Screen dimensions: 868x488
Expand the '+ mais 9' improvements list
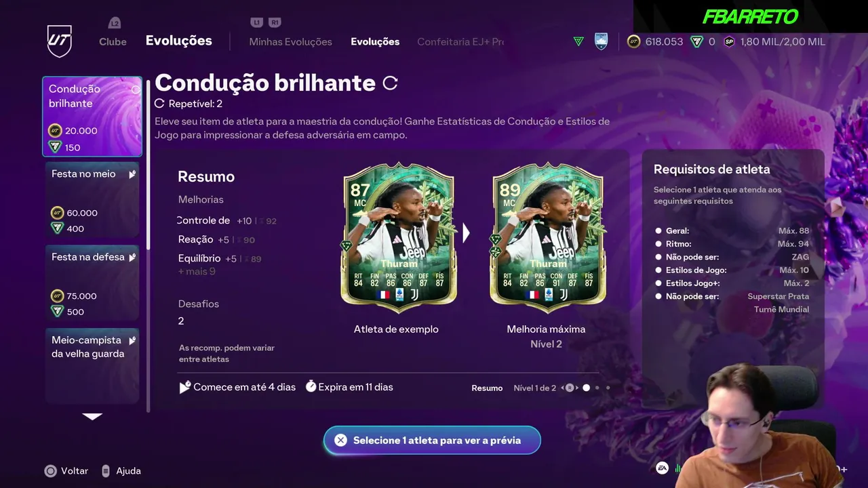point(197,271)
